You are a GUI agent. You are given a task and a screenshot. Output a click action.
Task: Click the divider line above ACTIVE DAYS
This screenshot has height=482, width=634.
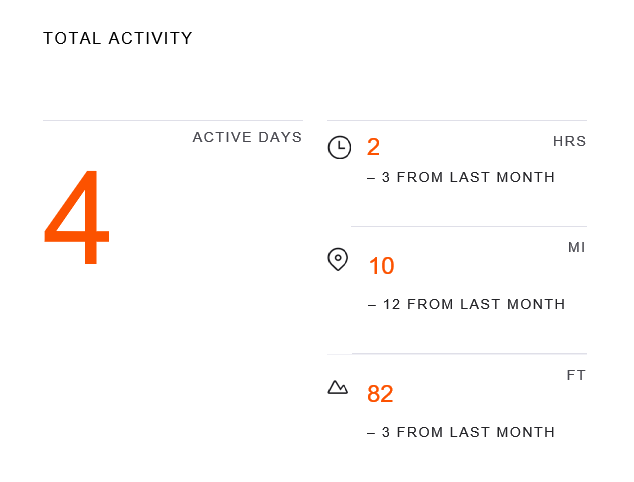(172, 121)
